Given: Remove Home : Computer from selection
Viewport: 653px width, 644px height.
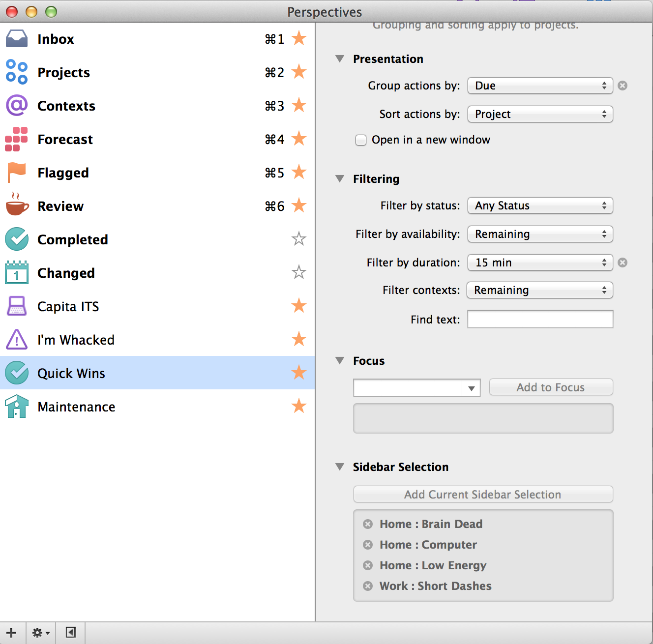Looking at the screenshot, I should 368,545.
